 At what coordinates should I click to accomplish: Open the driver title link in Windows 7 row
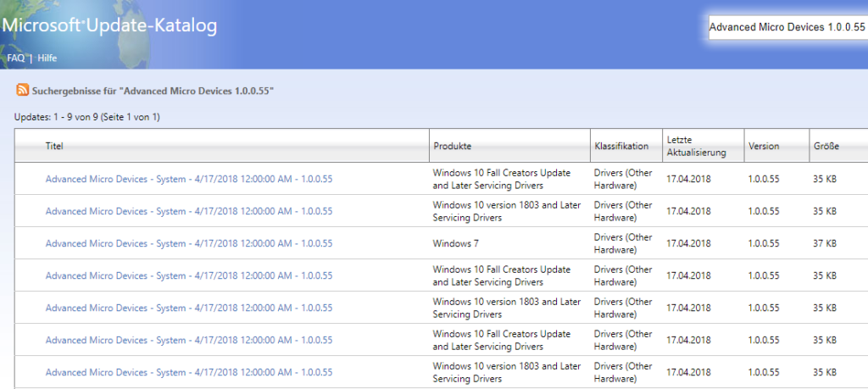click(189, 243)
